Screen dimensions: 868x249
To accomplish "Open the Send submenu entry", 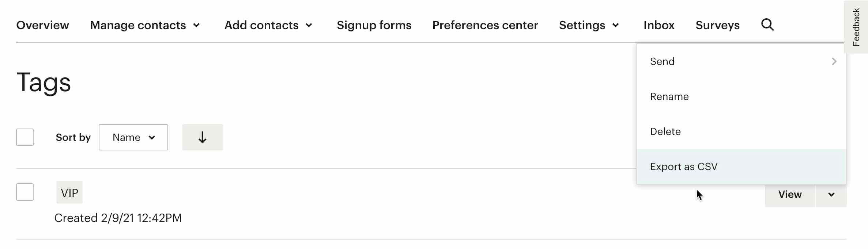I will click(x=663, y=61).
